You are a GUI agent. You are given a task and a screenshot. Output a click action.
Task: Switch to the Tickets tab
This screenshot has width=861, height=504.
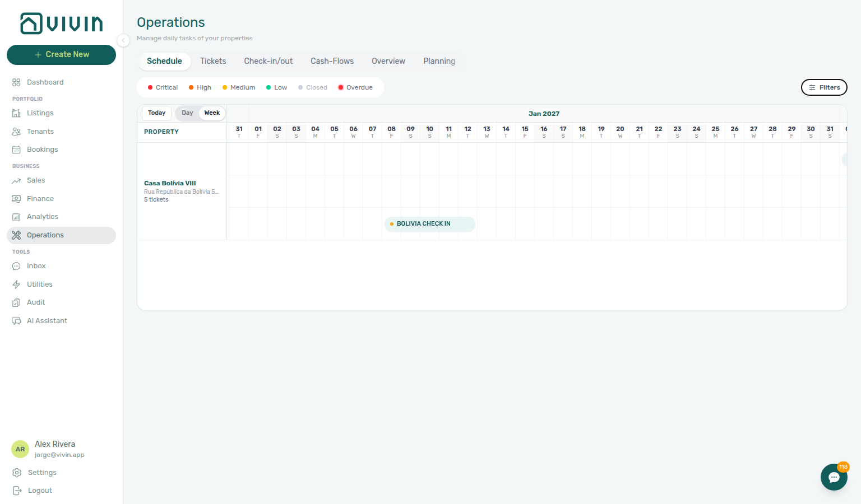[213, 61]
